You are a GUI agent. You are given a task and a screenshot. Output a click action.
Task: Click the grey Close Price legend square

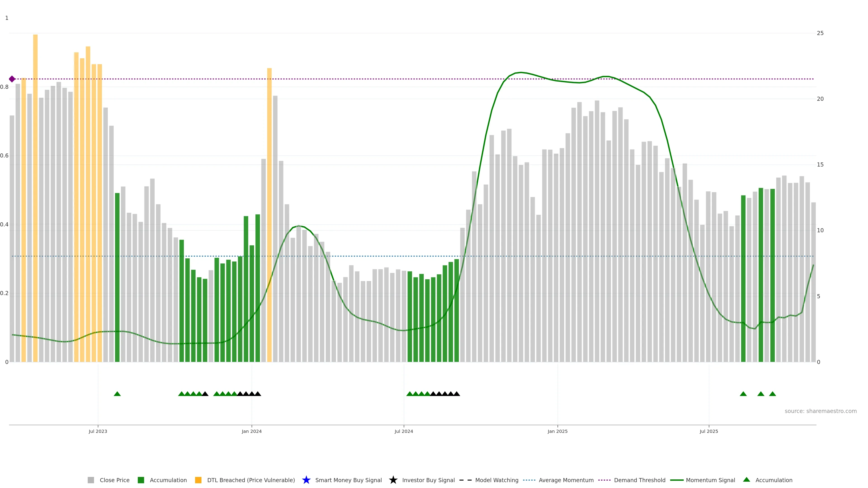click(91, 480)
